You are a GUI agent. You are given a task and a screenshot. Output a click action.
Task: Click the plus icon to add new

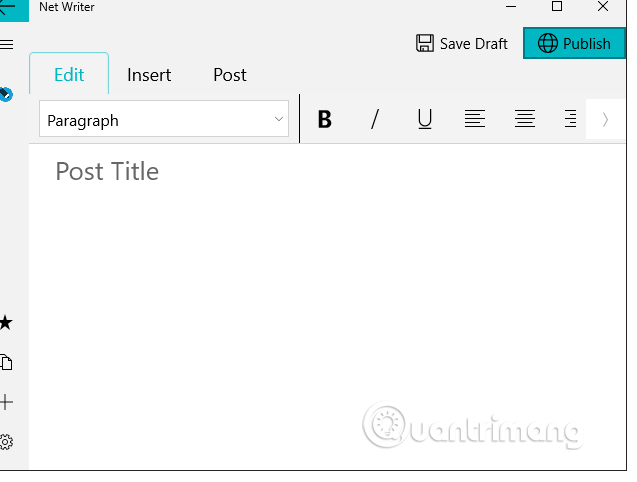click(7, 402)
